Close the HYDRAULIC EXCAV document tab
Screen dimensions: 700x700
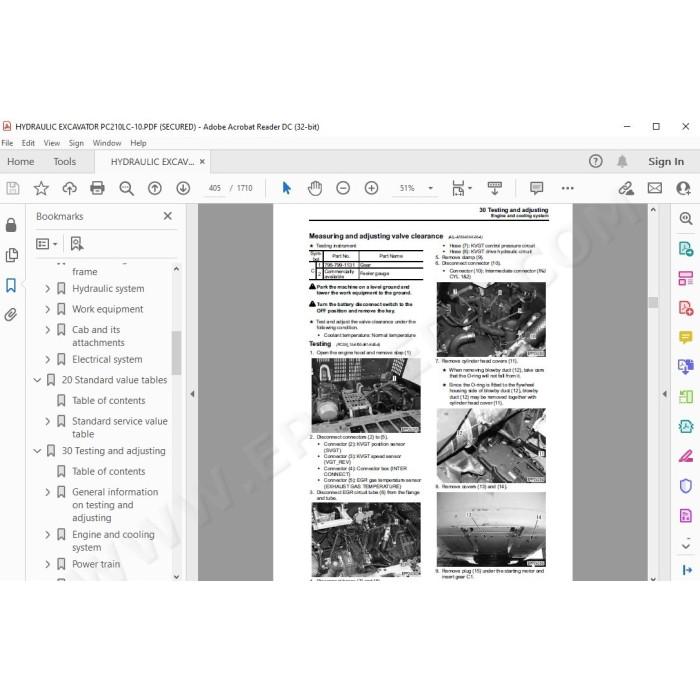(x=202, y=162)
